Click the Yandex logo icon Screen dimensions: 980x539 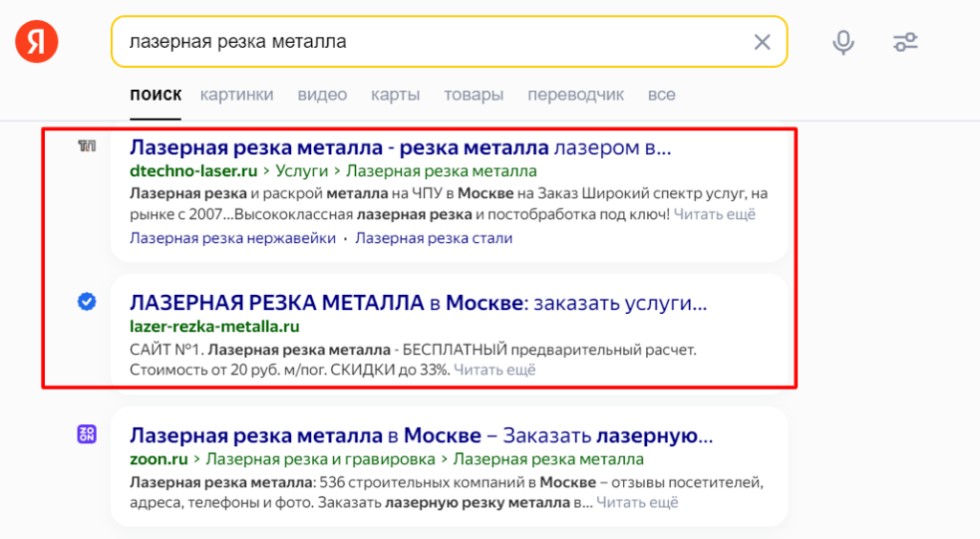point(37,41)
